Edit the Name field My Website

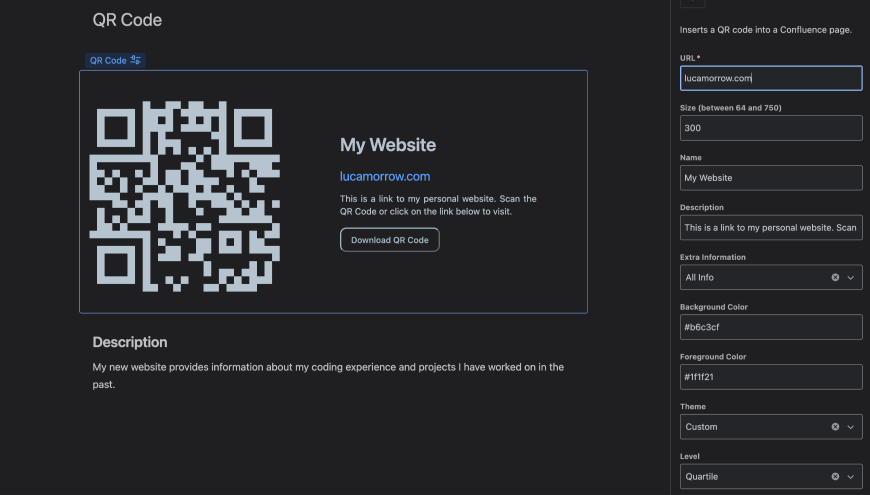771,178
